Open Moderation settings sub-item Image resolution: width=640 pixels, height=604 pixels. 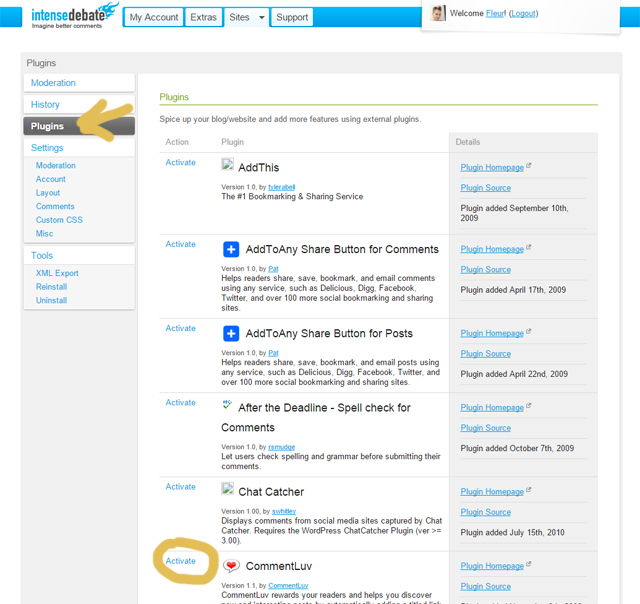pyautogui.click(x=56, y=166)
